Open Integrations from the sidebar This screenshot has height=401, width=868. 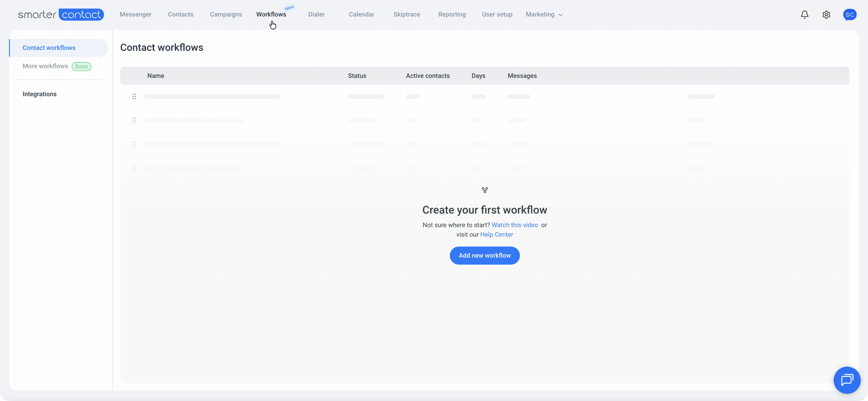pos(39,94)
